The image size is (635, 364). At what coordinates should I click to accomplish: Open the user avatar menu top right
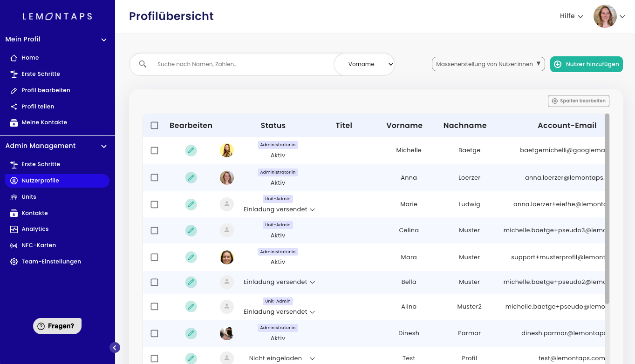tap(605, 16)
